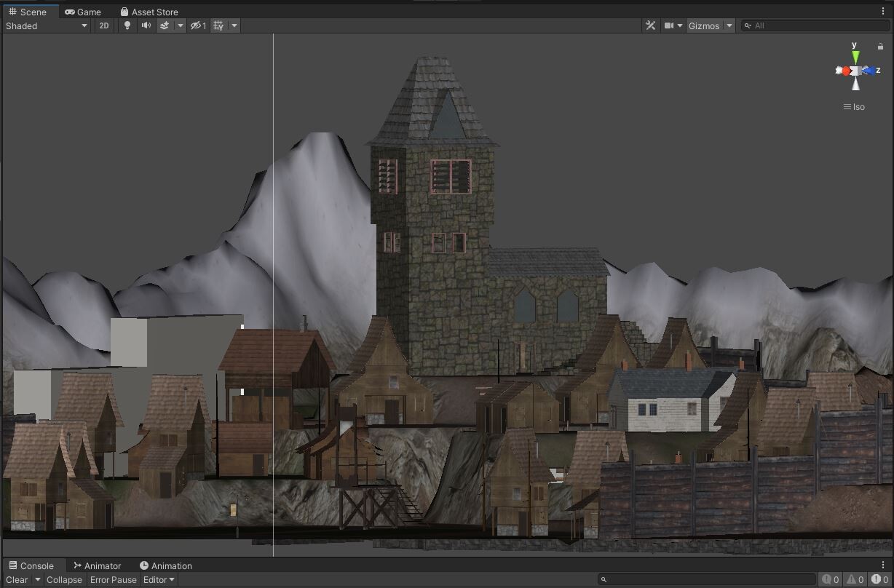Toggle scene audio
The width and height of the screenshot is (894, 588).
click(x=146, y=25)
